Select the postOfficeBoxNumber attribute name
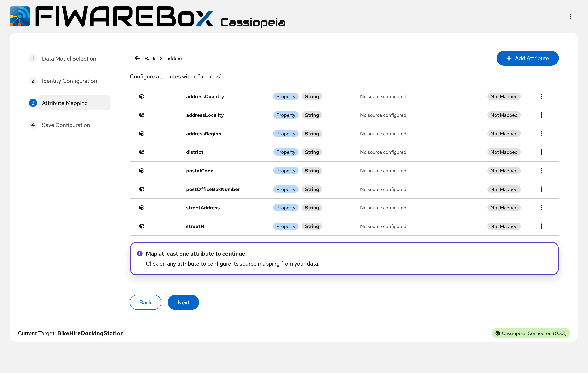The width and height of the screenshot is (588, 373). 213,189
